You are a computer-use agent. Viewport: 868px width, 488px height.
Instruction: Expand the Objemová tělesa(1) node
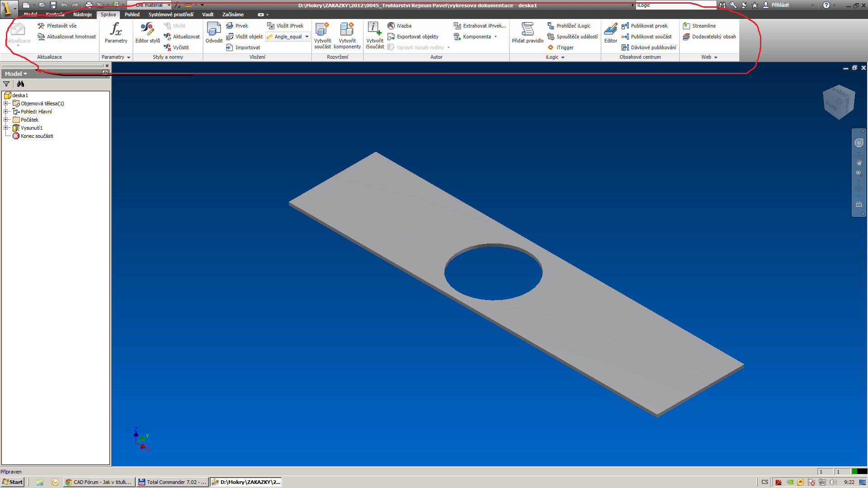pyautogui.click(x=6, y=103)
